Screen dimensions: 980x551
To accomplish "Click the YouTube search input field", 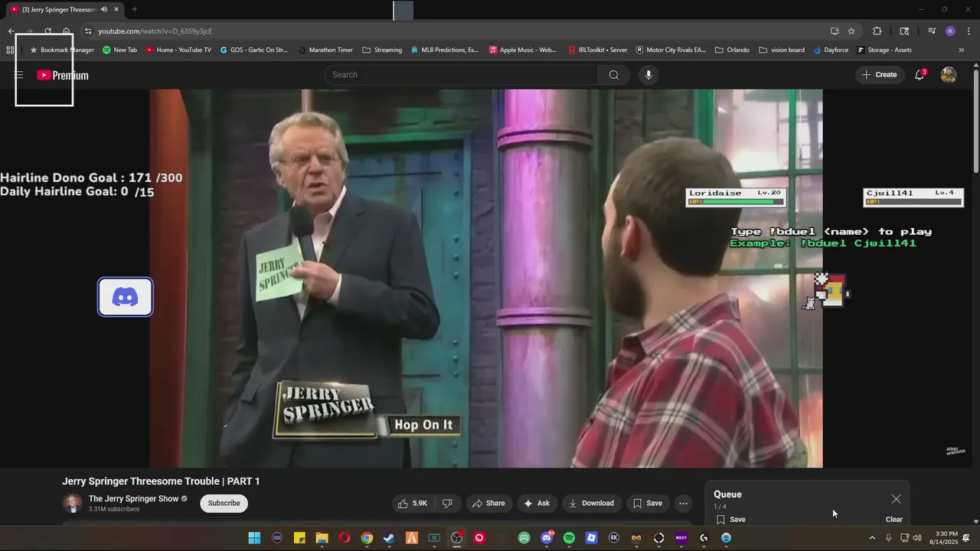I will 462,75.
